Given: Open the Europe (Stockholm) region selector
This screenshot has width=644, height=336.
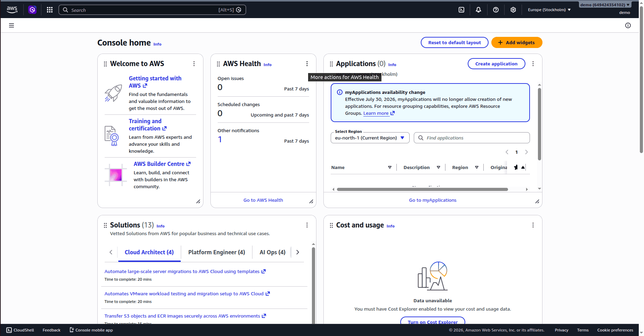Looking at the screenshot, I should point(549,10).
